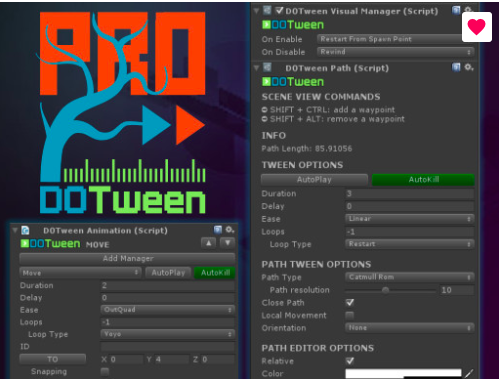The image size is (499, 379).
Task: Open the path Color swatch
Action: 403,374
